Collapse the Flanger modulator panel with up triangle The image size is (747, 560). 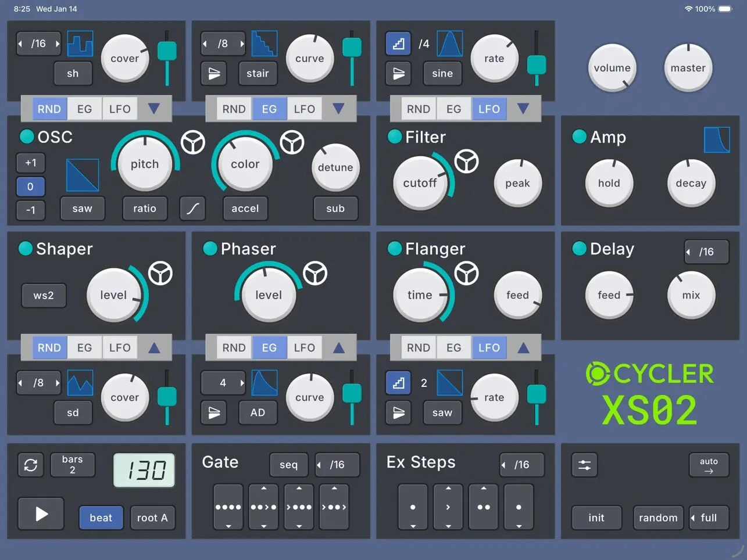(523, 347)
